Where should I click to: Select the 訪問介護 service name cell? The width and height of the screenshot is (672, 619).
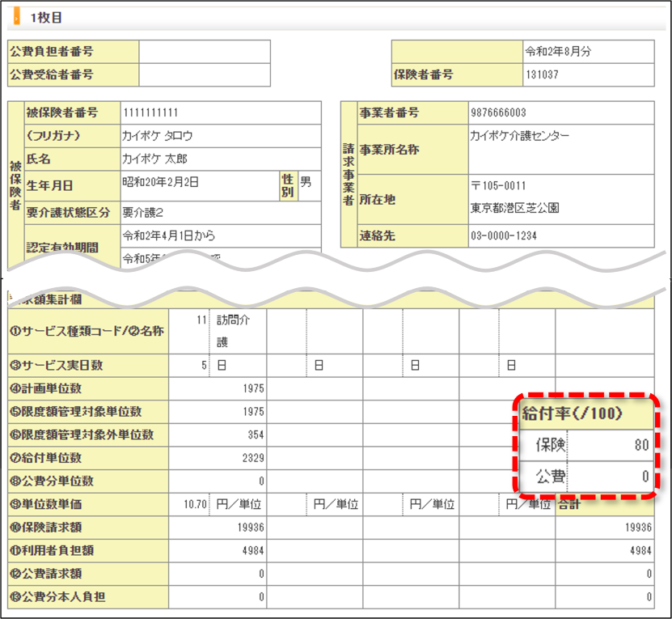(x=238, y=331)
